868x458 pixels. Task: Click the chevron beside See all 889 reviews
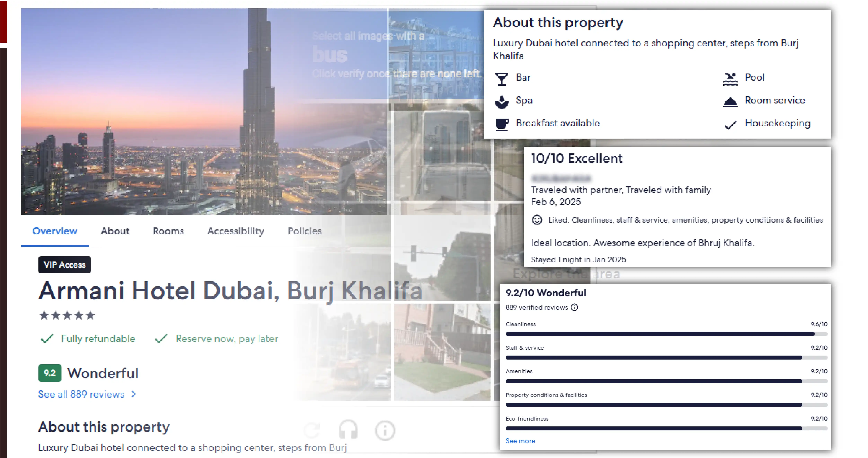tap(134, 394)
